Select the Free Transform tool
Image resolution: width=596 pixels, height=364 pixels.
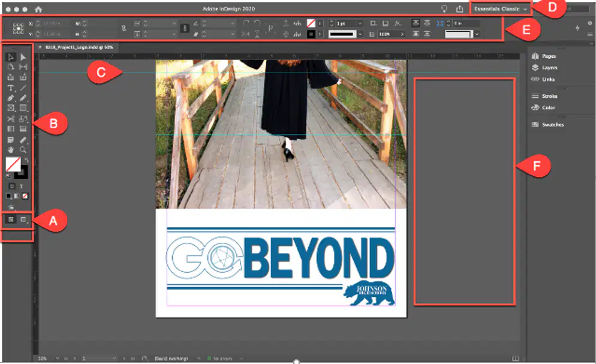point(23,119)
